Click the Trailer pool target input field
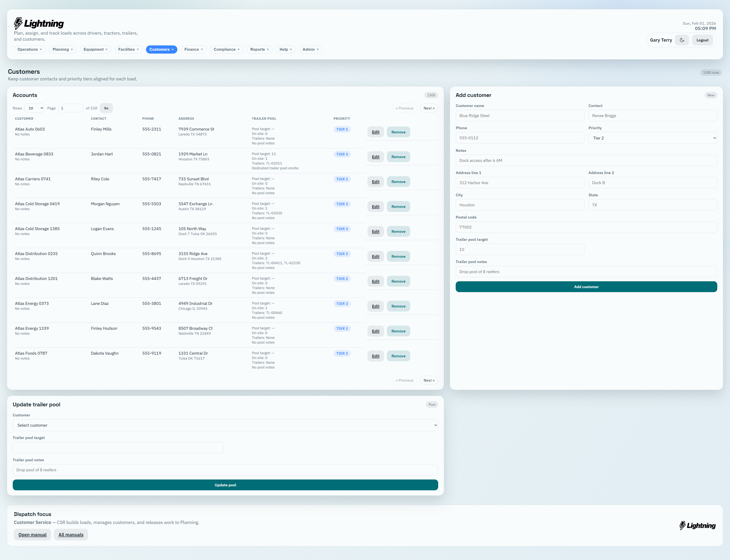The height and width of the screenshot is (560, 730). 118,447
